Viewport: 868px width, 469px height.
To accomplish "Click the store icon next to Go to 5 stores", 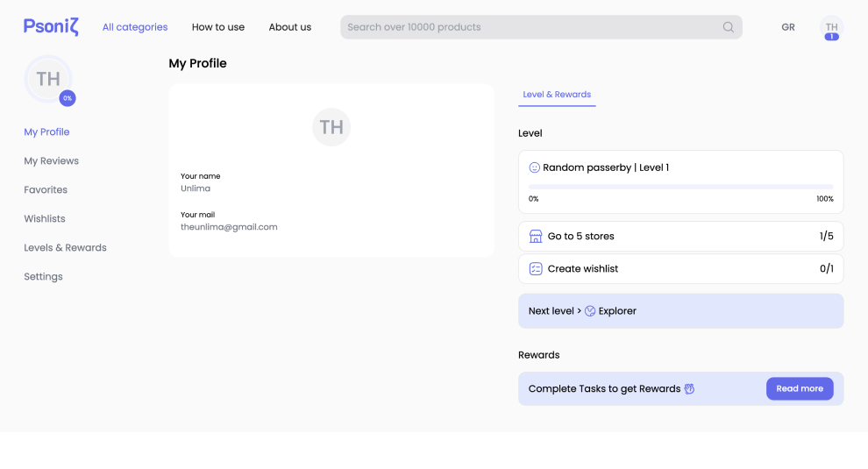I will pyautogui.click(x=536, y=237).
